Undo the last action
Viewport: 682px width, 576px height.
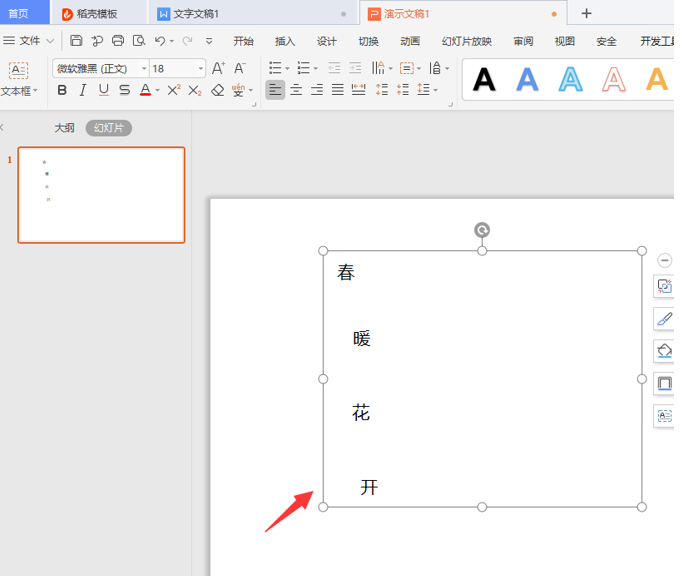pyautogui.click(x=160, y=41)
